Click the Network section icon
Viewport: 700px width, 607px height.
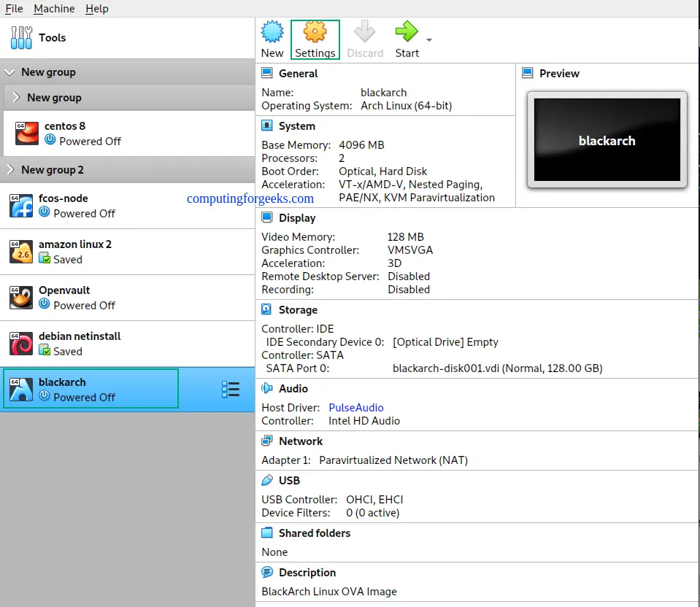click(x=267, y=441)
